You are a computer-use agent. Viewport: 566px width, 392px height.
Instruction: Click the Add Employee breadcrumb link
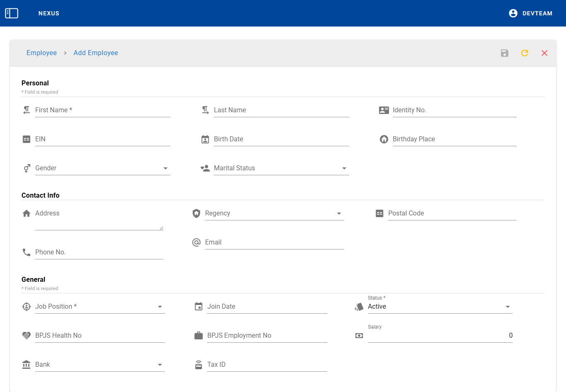pos(96,53)
